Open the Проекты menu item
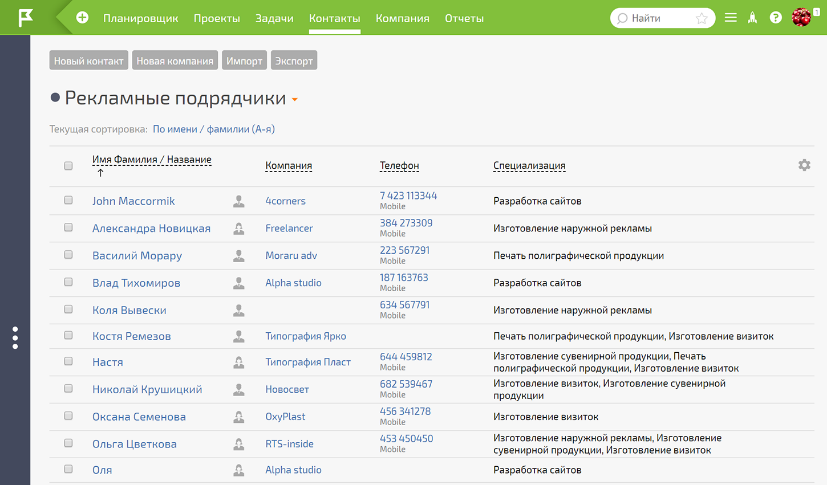The height and width of the screenshot is (485, 827). [x=216, y=18]
